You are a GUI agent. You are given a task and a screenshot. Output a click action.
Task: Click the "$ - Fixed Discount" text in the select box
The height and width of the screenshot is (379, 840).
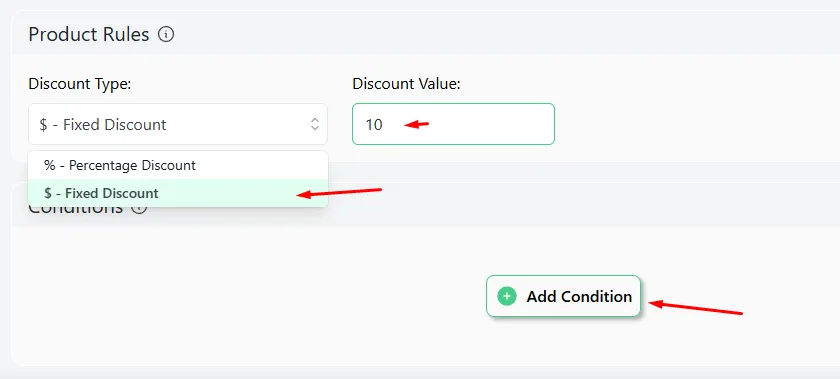point(103,125)
